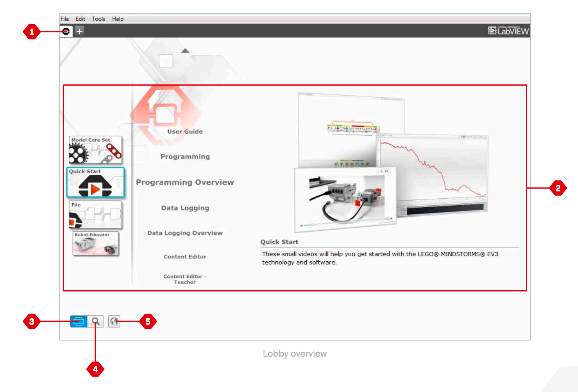Select the highlighted brick view icon

coord(78,321)
